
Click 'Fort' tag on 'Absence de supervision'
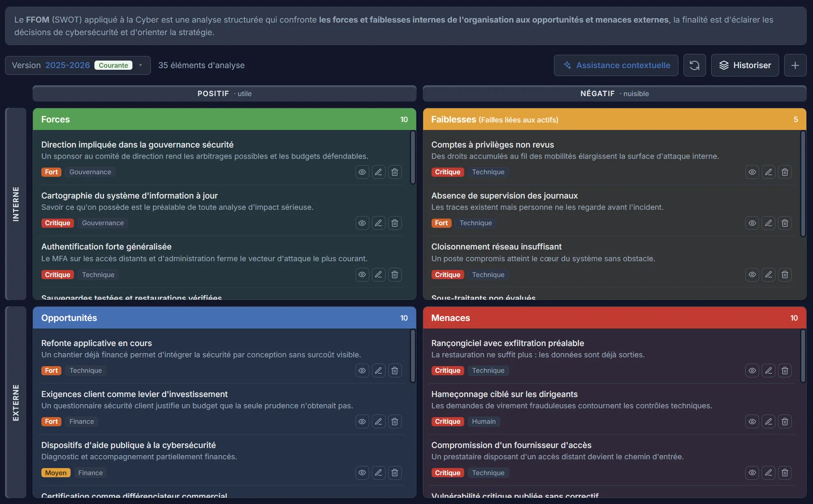click(x=441, y=223)
